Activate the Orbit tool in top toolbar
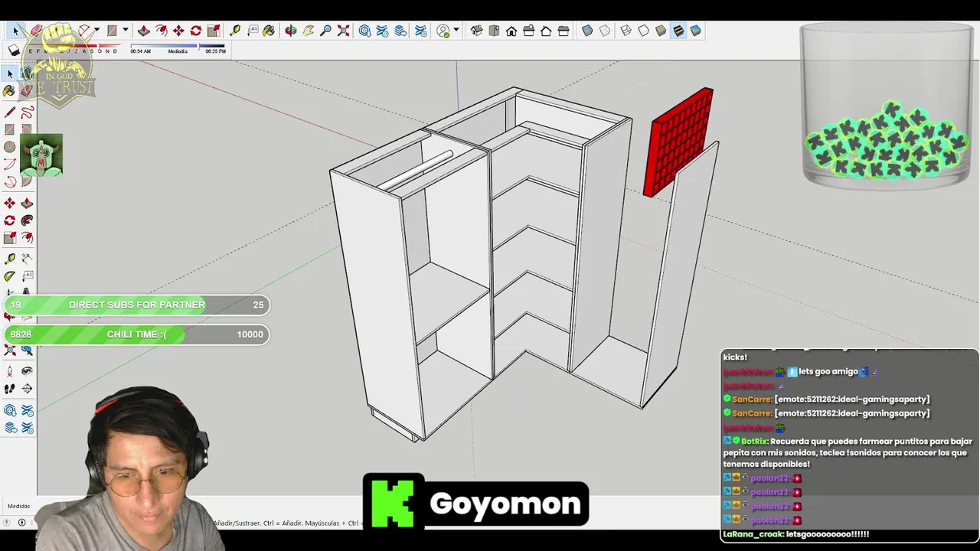The height and width of the screenshot is (551, 980). [x=291, y=31]
